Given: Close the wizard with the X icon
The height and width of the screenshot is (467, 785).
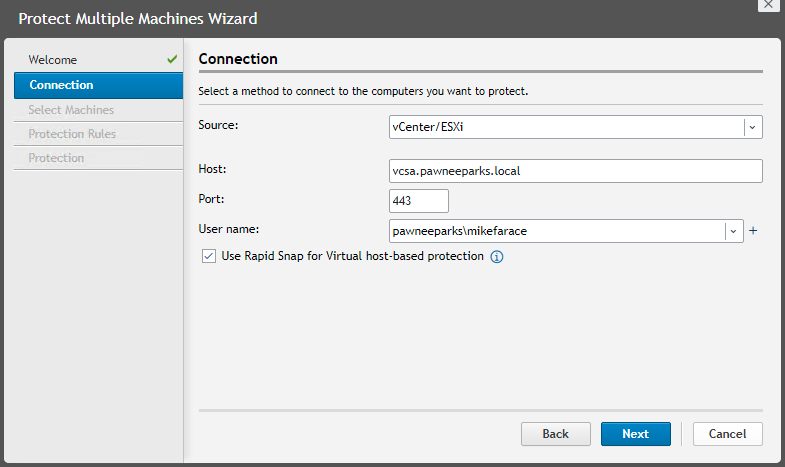Looking at the screenshot, I should point(768,5).
